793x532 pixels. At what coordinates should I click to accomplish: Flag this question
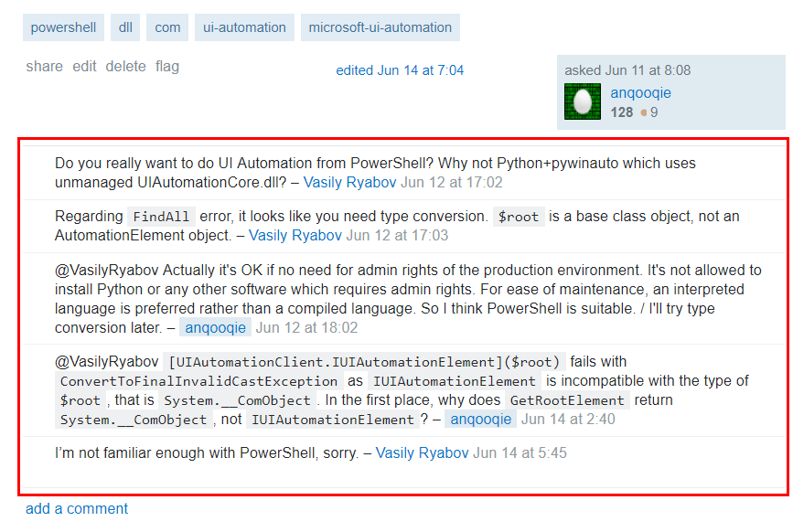[x=167, y=66]
